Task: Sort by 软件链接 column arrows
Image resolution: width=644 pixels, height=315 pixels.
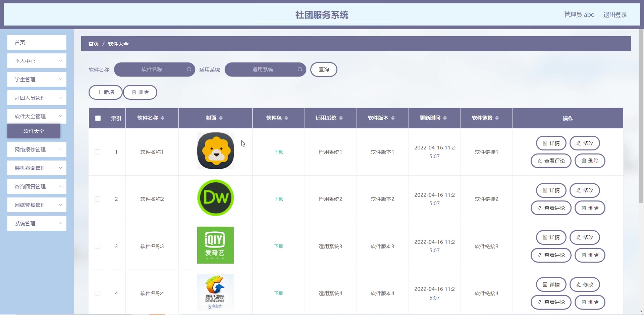Action: (497, 118)
